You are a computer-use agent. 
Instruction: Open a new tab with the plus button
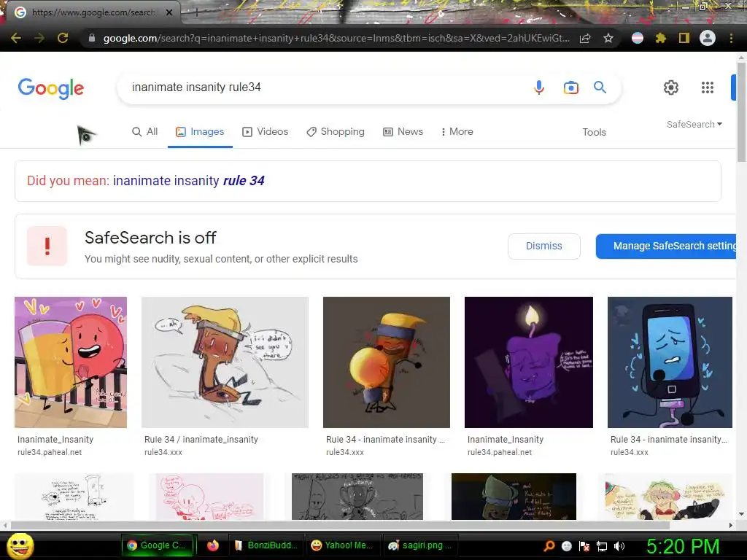[196, 13]
